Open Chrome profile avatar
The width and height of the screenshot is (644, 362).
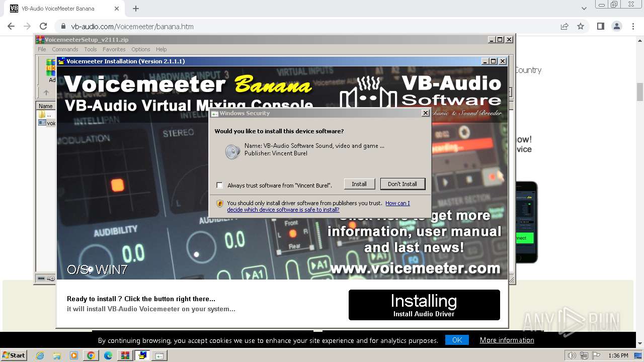(616, 26)
